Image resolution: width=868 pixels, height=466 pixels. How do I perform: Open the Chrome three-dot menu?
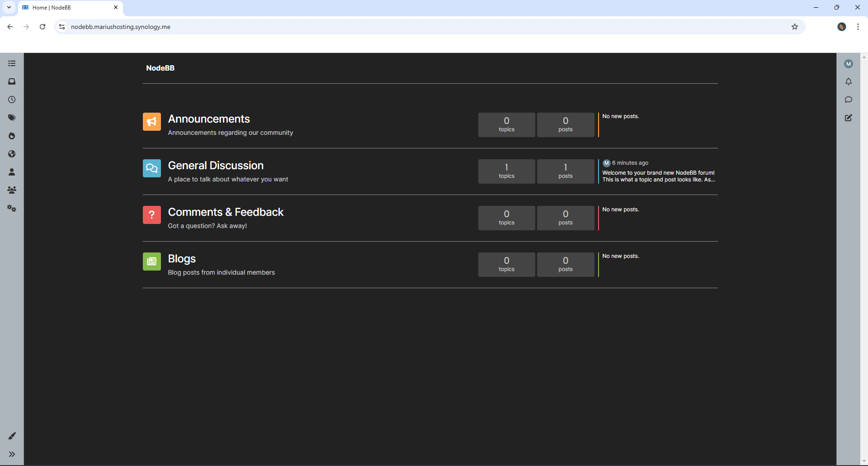pyautogui.click(x=858, y=27)
